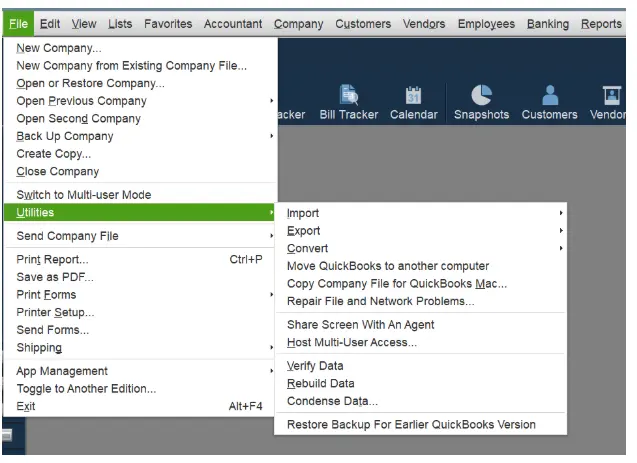Open the Vendors menu in the menu bar

[x=424, y=24]
